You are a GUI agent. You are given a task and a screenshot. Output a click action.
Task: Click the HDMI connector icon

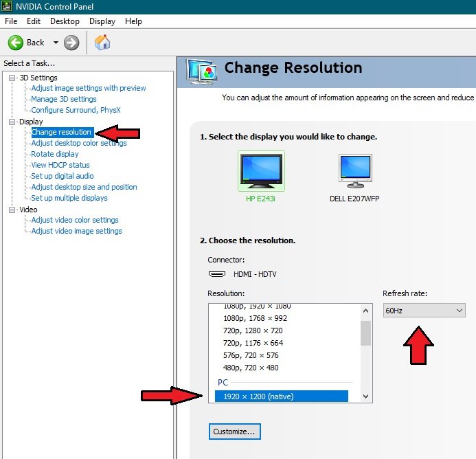click(x=217, y=274)
